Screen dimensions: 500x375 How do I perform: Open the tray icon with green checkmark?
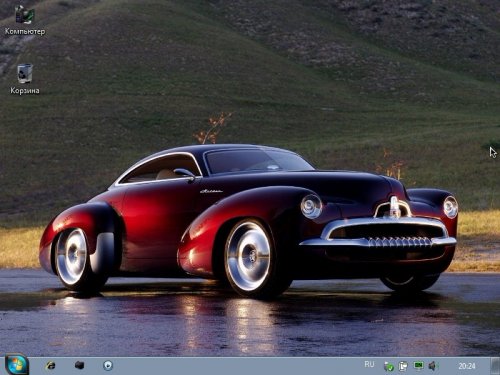(388, 366)
